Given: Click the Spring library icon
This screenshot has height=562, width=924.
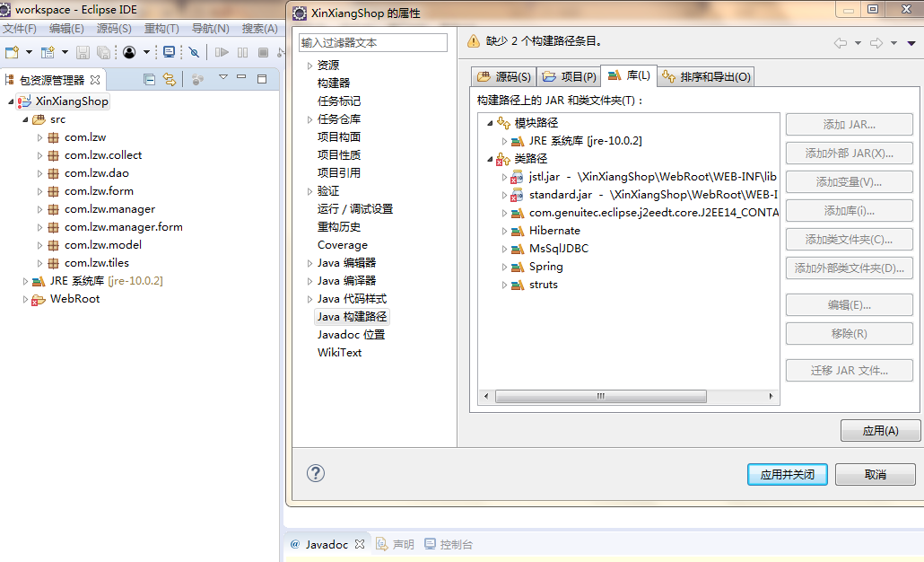Looking at the screenshot, I should pyautogui.click(x=518, y=267).
